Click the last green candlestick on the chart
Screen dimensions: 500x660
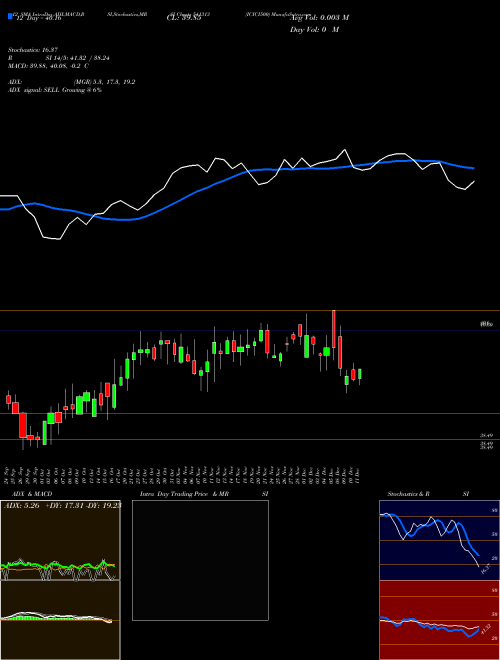coord(359,374)
